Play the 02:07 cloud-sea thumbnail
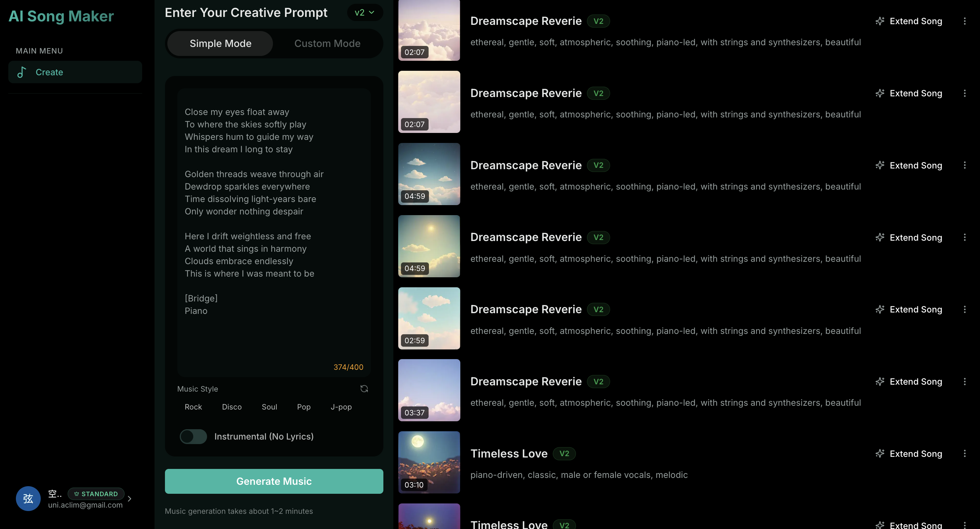Viewport: 980px width, 529px height. (429, 30)
